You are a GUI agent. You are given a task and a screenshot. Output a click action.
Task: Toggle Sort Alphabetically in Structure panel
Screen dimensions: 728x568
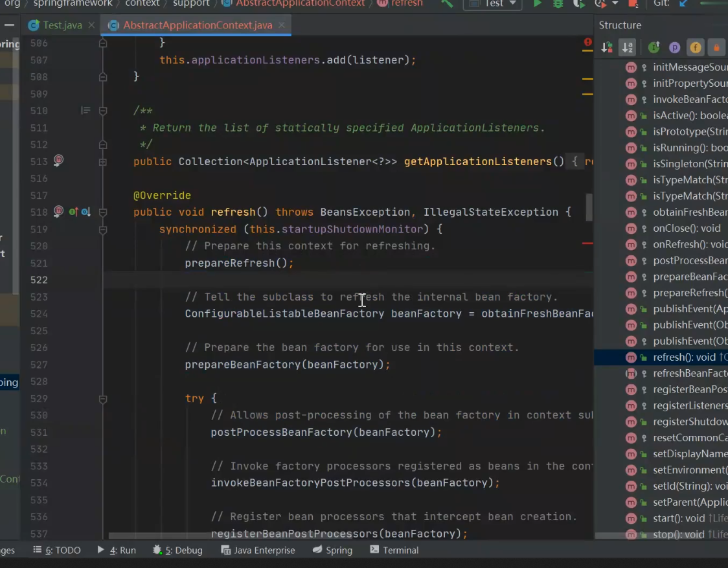627,47
